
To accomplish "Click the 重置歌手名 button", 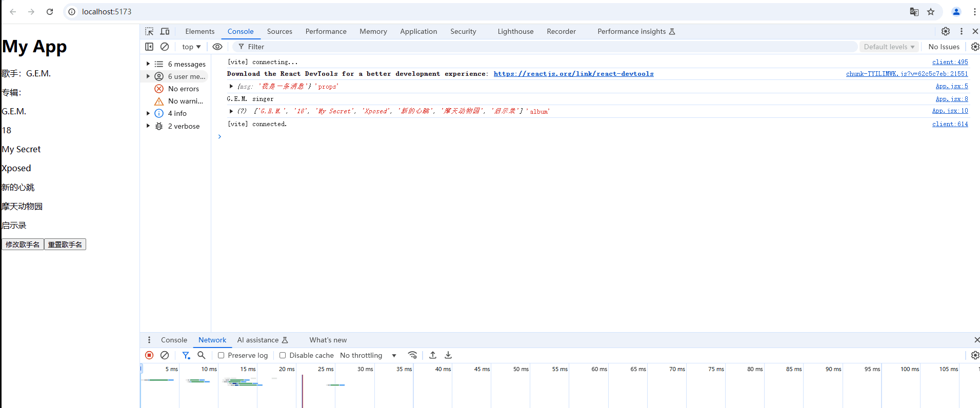I will 65,244.
